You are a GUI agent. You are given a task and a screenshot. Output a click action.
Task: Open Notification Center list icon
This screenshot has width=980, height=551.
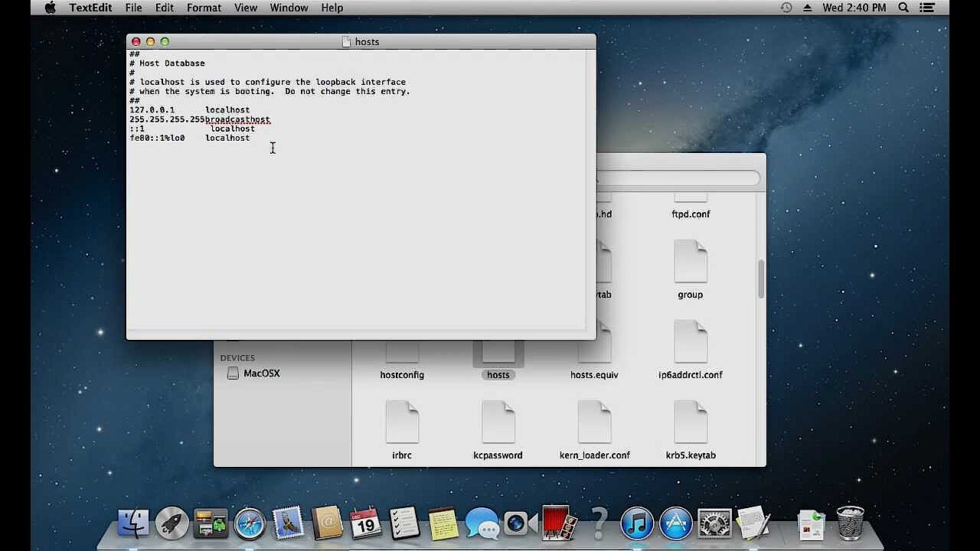pyautogui.click(x=927, y=8)
